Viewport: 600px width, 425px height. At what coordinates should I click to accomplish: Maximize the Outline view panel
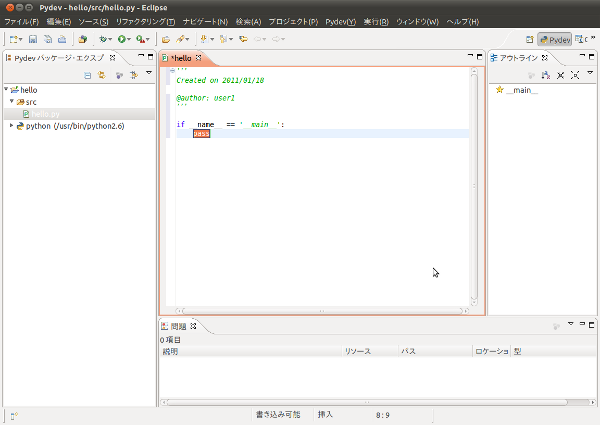coord(592,57)
